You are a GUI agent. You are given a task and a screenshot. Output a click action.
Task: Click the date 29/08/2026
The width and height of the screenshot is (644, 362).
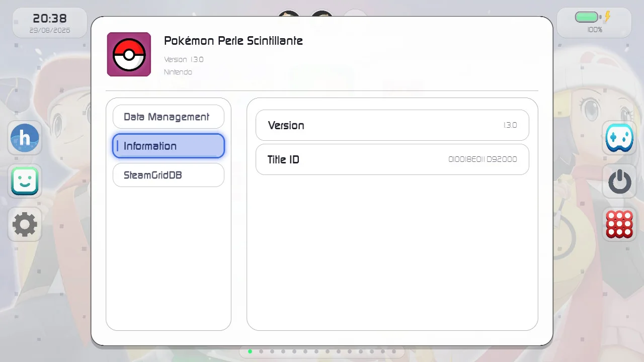[50, 30]
